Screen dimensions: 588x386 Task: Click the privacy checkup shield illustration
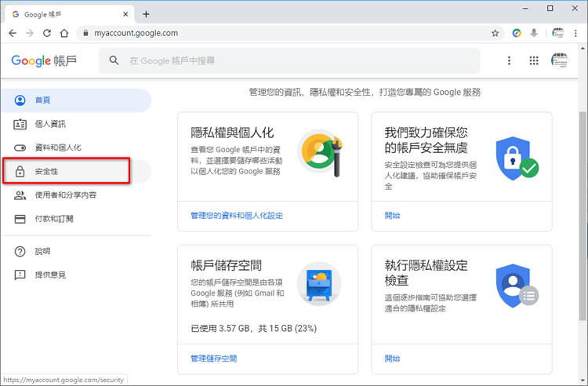coord(517,286)
